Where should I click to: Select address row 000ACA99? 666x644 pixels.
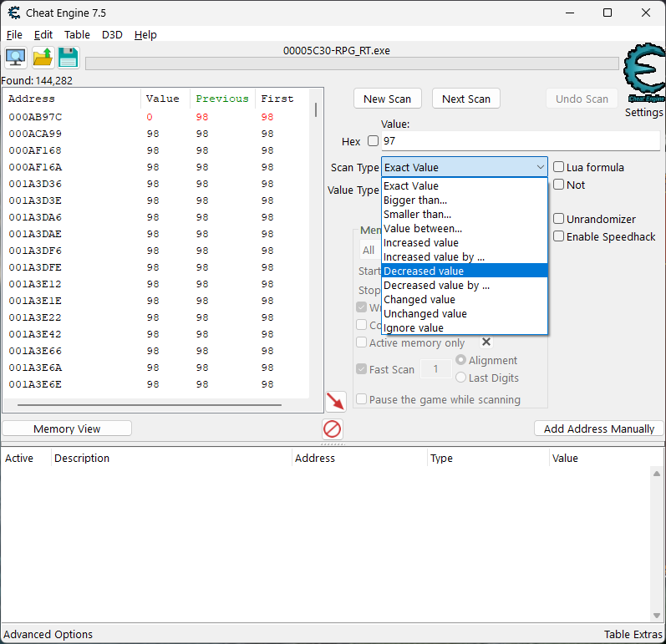coord(156,134)
